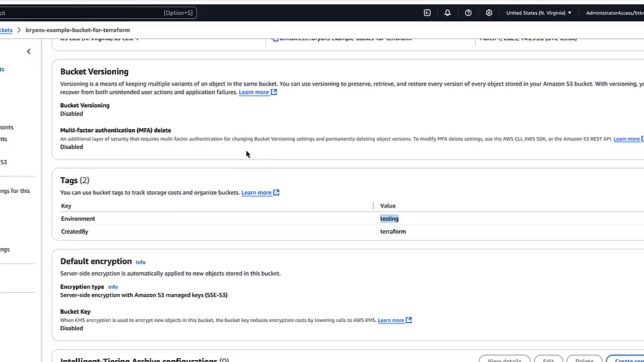The height and width of the screenshot is (362, 644).
Task: Click Info link next to Encryption type
Action: coord(113,287)
